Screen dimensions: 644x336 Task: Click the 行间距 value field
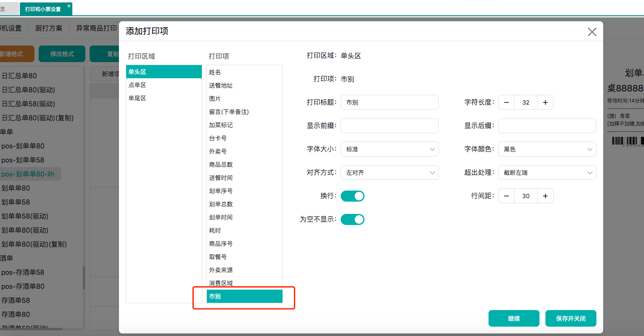coord(526,196)
